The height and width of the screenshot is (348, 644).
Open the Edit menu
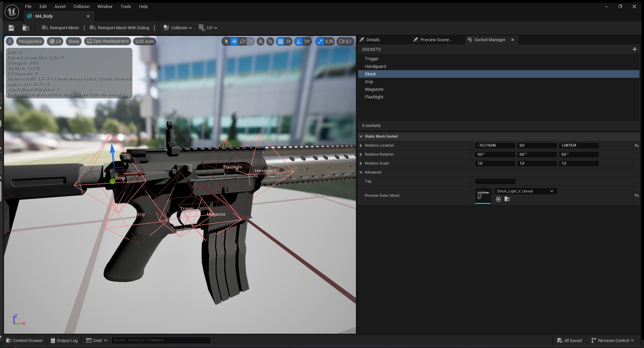pyautogui.click(x=43, y=6)
